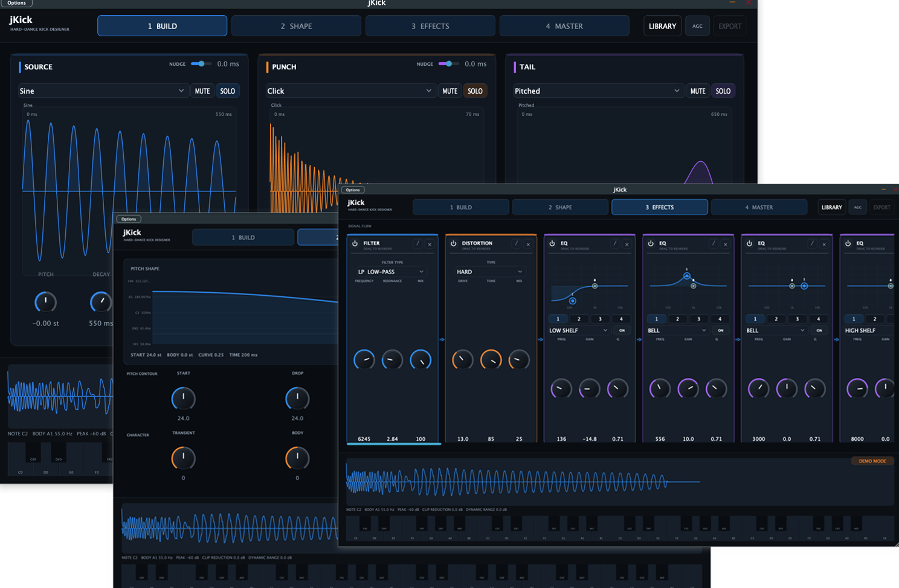The width and height of the screenshot is (899, 588).
Task: Open the Bell dropdown in the 3000 EQ
Action: 776,330
